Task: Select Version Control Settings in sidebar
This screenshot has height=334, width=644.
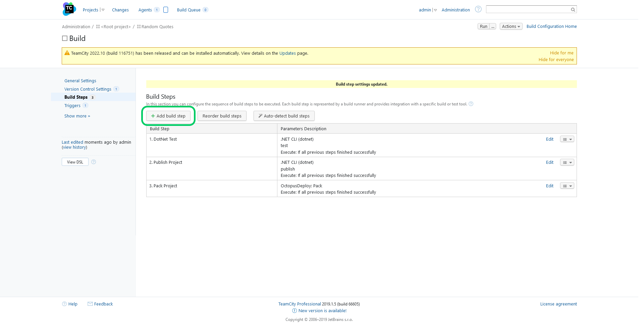Action: [x=88, y=89]
